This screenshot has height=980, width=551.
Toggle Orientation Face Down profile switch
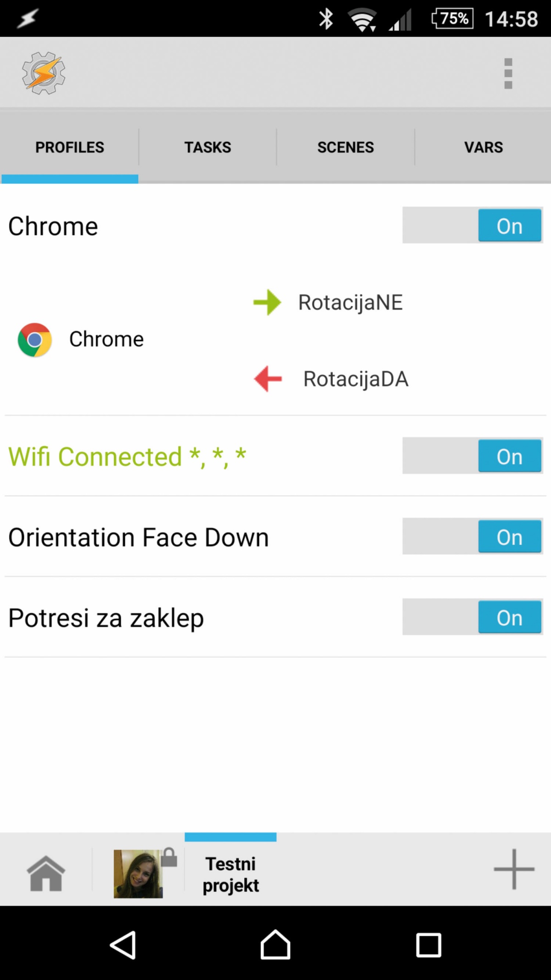472,536
